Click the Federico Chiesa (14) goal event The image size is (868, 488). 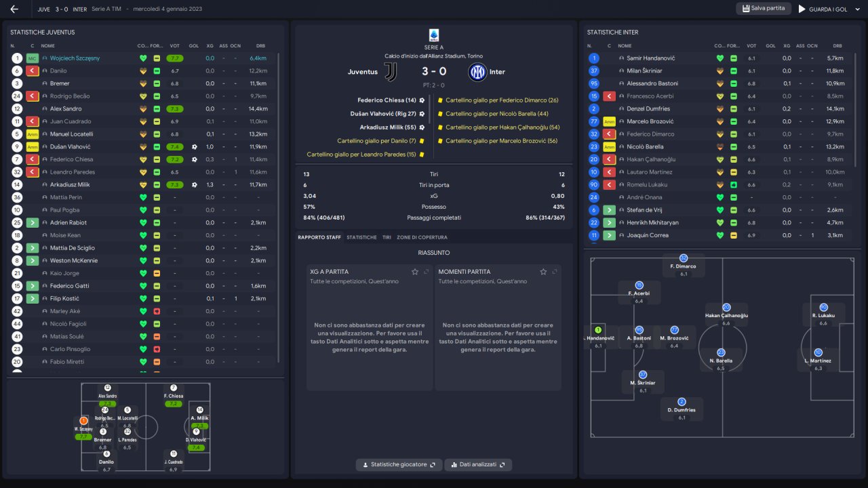click(x=391, y=100)
